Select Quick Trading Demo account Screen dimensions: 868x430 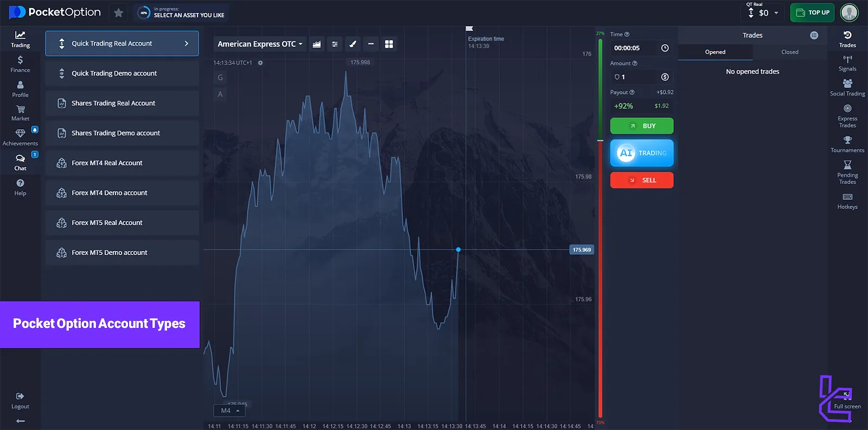[x=122, y=73]
